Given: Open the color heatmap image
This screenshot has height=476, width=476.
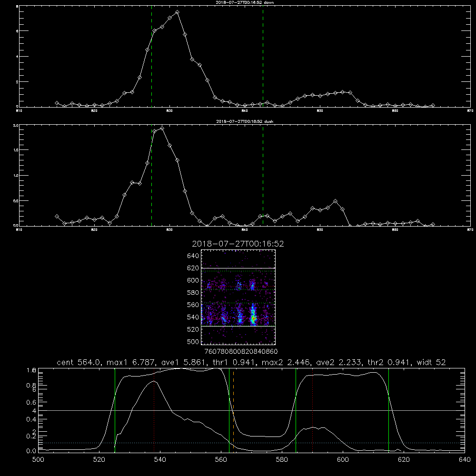Looking at the screenshot, I should coord(238,297).
